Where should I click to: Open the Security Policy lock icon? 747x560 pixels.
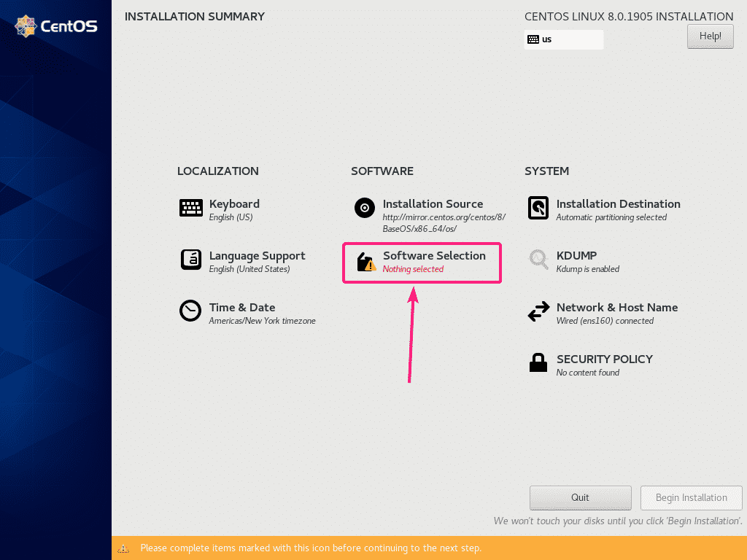coord(538,362)
